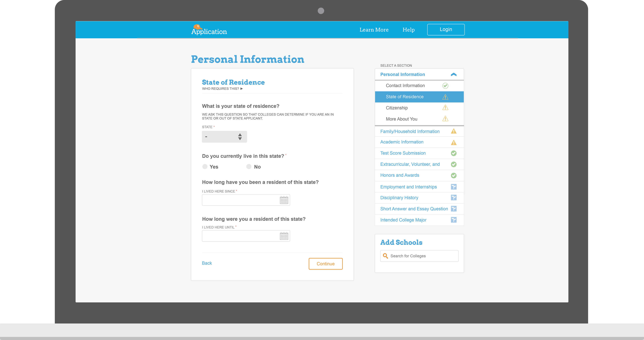Viewport: 644px width, 340px height.
Task: Focus the I Lived Here Until date field
Action: 246,236
